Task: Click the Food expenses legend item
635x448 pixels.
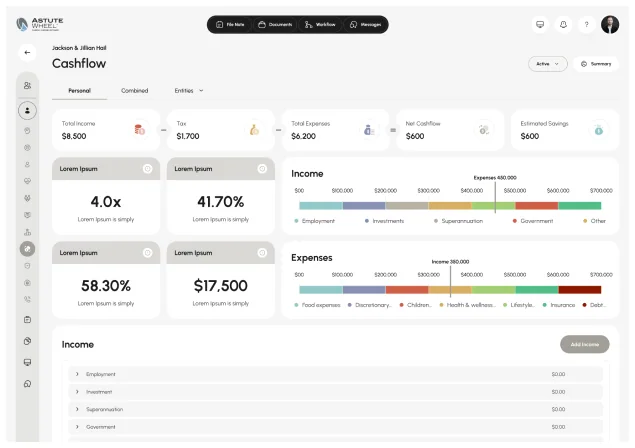Action: tap(317, 305)
